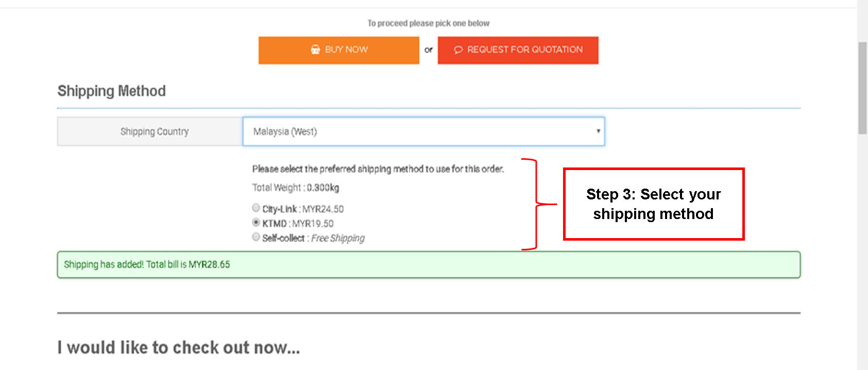The width and height of the screenshot is (868, 370).
Task: Click the BUY NOW button
Action: [339, 50]
